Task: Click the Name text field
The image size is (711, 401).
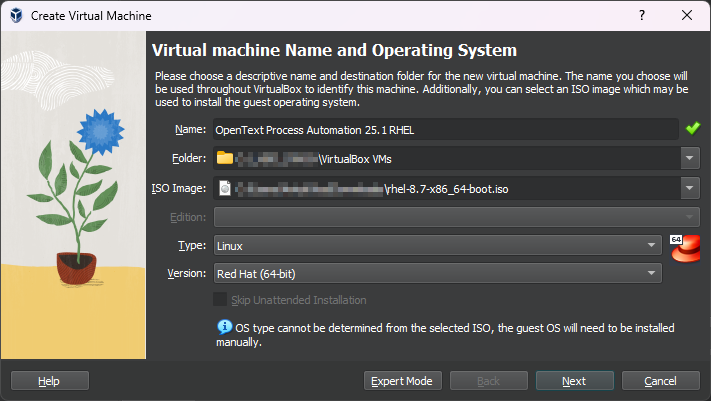Action: [445, 129]
